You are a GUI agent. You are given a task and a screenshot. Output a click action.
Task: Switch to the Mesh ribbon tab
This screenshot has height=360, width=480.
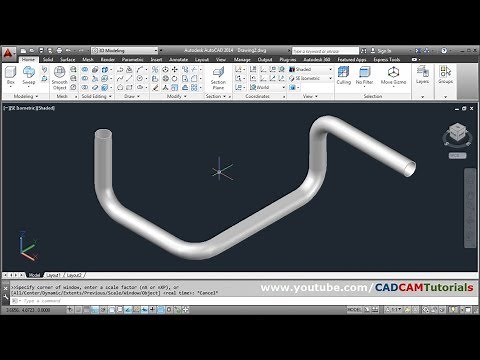pos(88,60)
